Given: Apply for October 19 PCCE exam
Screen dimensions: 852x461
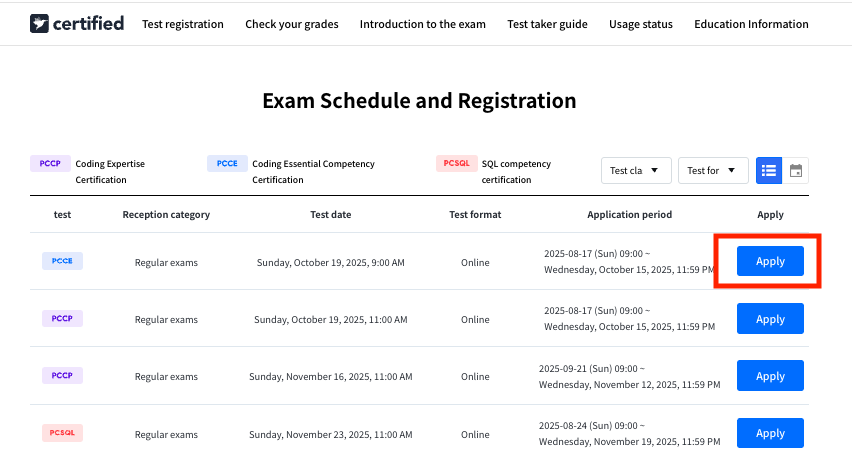Looking at the screenshot, I should [x=770, y=261].
